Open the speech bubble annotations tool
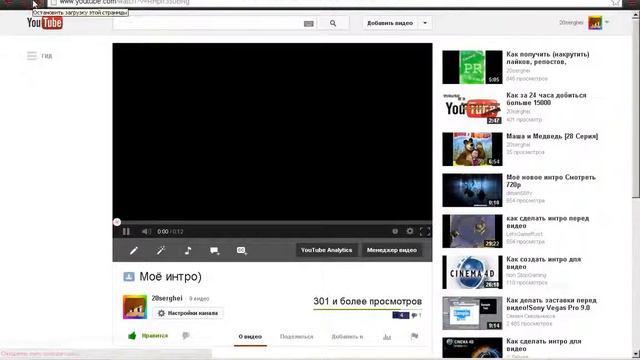Screen dimensions: 640x360 tap(214, 251)
